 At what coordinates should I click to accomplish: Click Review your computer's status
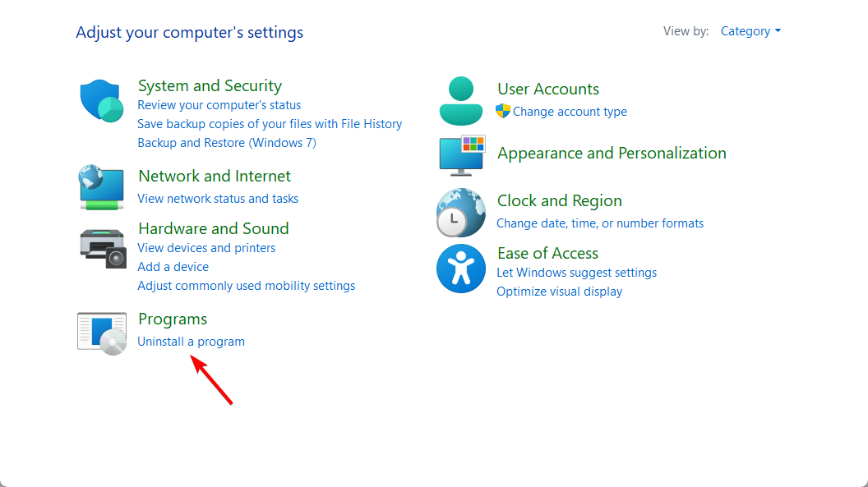[219, 105]
